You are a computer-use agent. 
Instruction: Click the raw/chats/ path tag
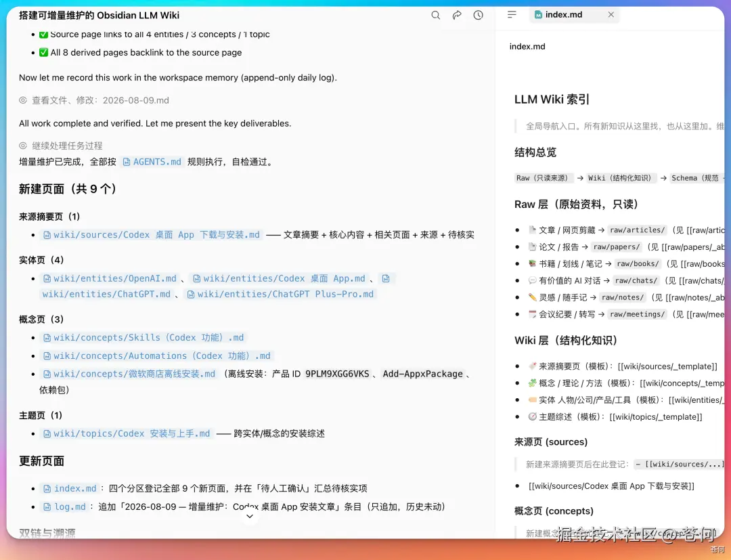coord(636,280)
